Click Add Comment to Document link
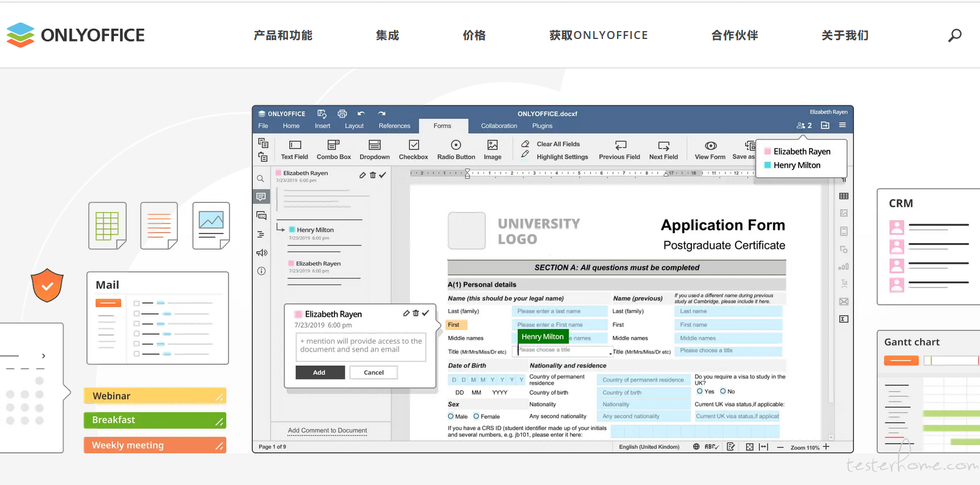Image resolution: width=980 pixels, height=485 pixels. coord(328,430)
